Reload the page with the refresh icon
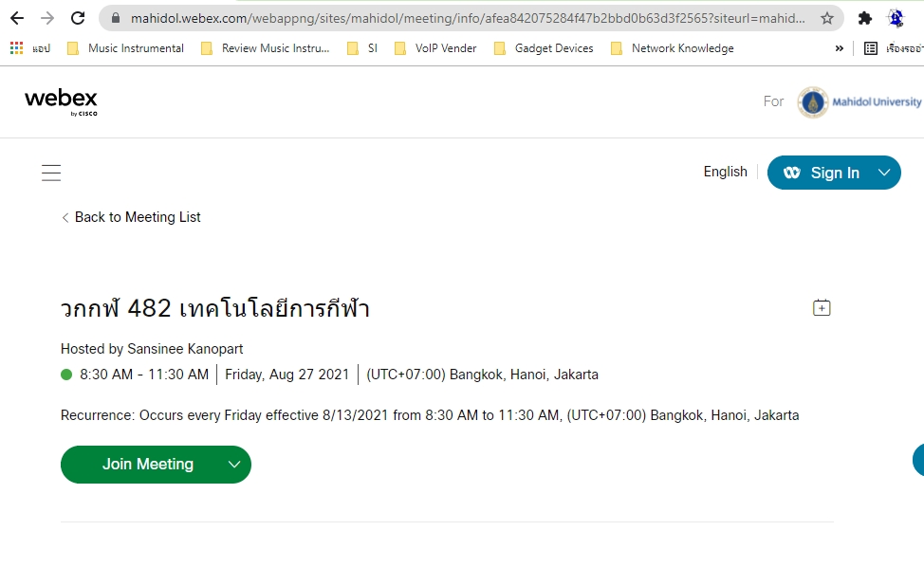Screen dimensions: 924x567 pos(79,18)
